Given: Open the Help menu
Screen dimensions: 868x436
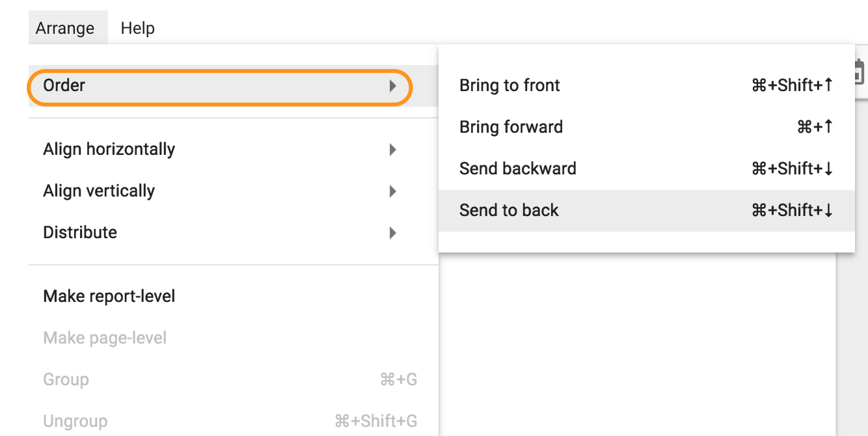Looking at the screenshot, I should click(x=137, y=29).
